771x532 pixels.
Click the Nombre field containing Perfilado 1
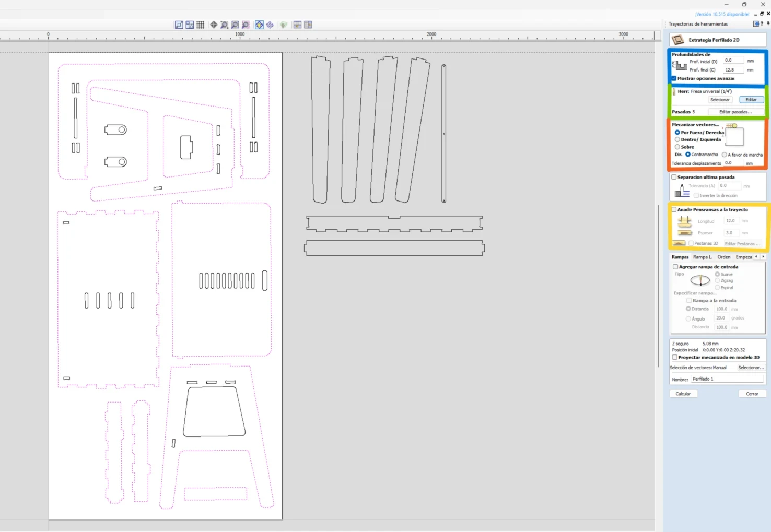[727, 379]
